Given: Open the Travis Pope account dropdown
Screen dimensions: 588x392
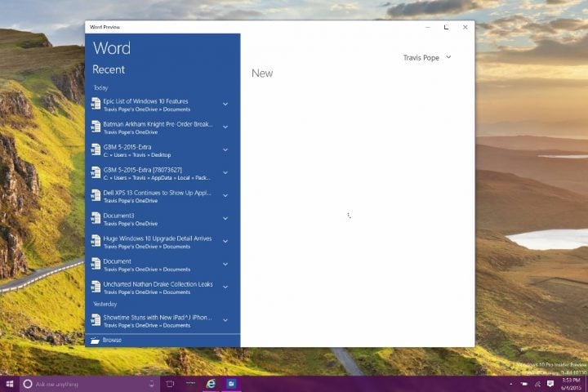Looking at the screenshot, I should point(448,57).
